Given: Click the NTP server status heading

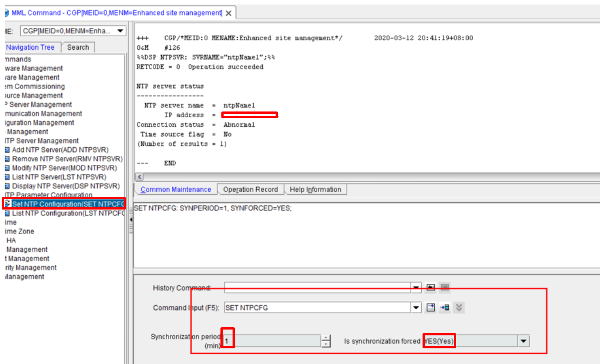Looking at the screenshot, I should tap(170, 86).
